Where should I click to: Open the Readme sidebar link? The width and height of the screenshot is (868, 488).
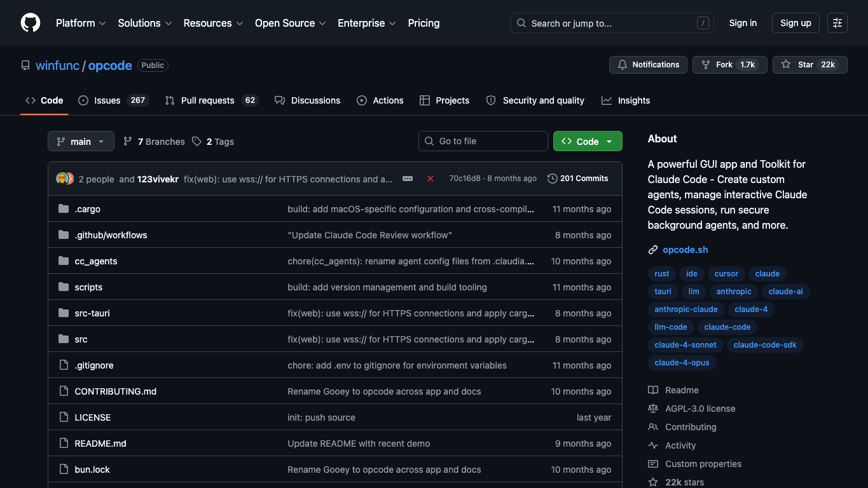point(673,390)
